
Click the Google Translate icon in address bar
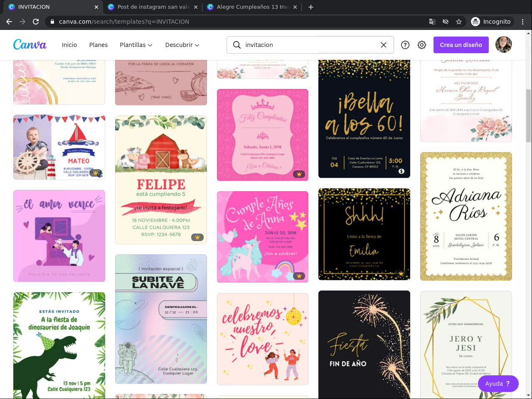[x=432, y=22]
